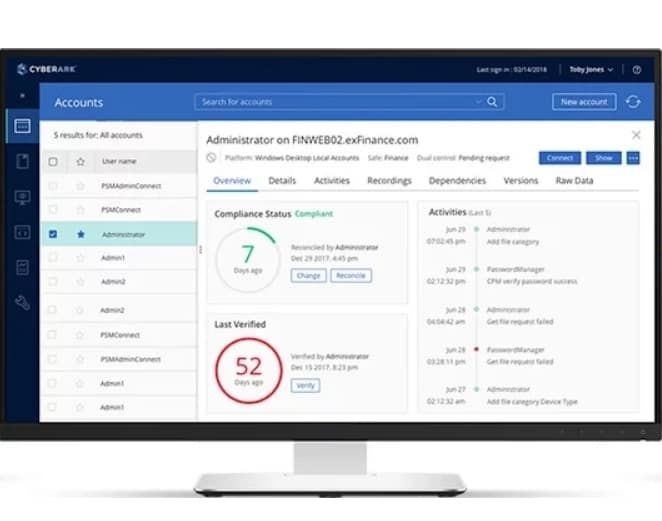Click the 'Administrator on FINWEB02.exFinance.com' heading
This screenshot has height=521, width=662.
pyautogui.click(x=312, y=140)
